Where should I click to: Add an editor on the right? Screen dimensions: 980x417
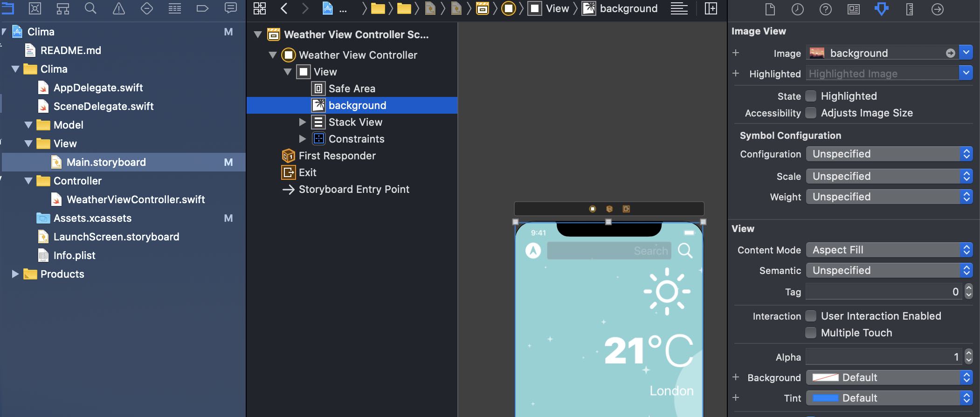(x=711, y=8)
